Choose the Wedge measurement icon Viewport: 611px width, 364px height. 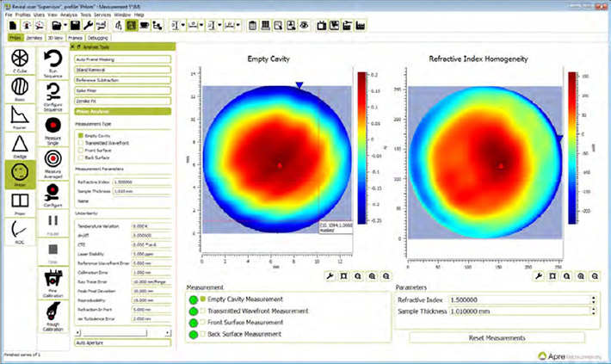[x=19, y=145]
